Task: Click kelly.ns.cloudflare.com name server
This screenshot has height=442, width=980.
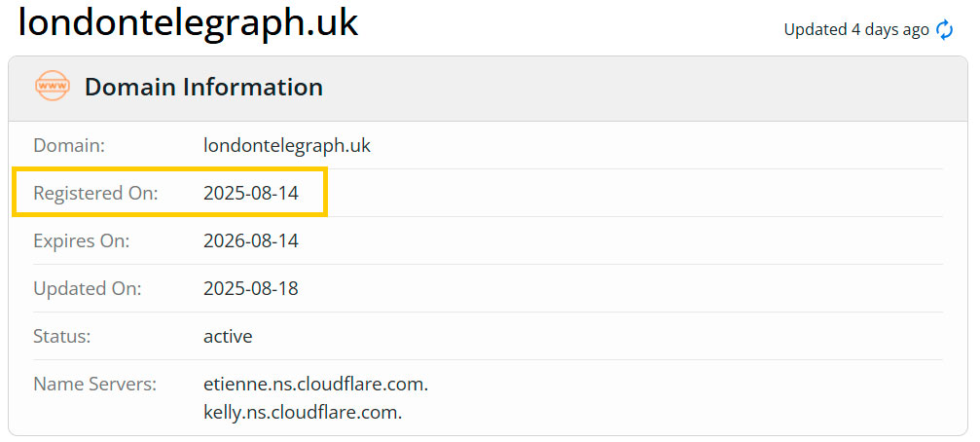Action: [x=303, y=413]
